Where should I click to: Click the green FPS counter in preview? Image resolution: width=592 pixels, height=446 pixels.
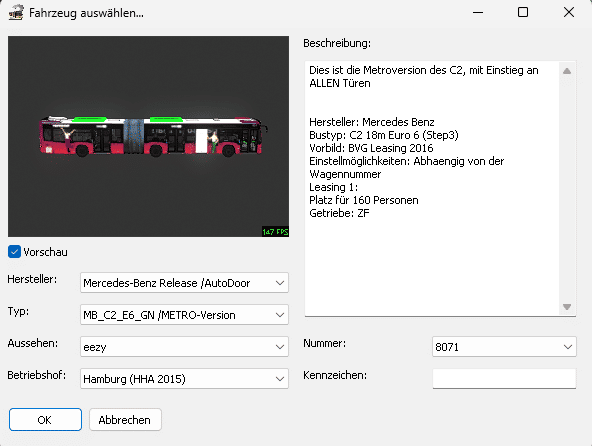[275, 232]
